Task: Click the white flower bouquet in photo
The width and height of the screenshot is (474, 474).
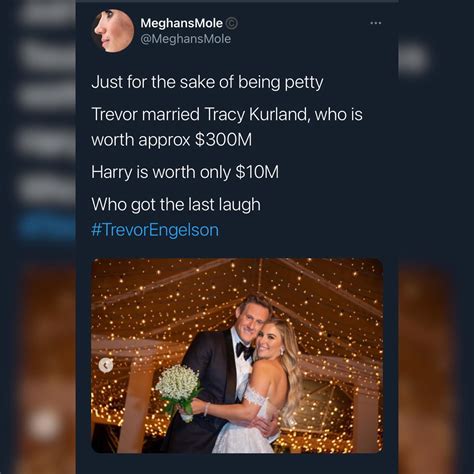Action: [178, 387]
